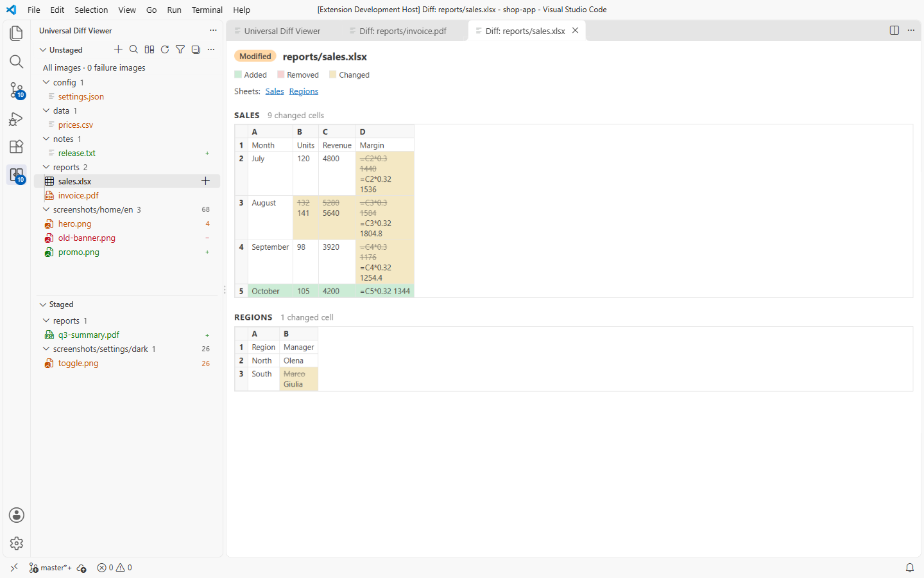
Task: Switch to the Universal Diff Viewer tab
Action: 282,31
